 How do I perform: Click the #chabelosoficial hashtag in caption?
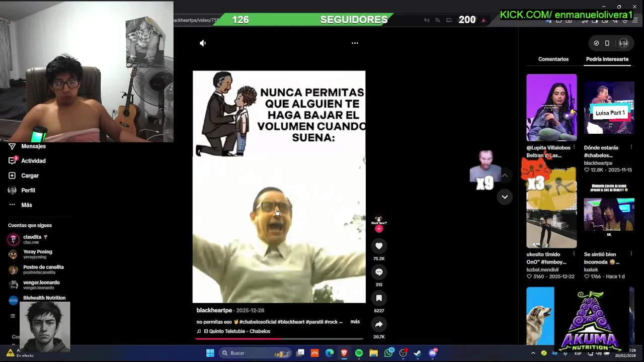click(257, 322)
